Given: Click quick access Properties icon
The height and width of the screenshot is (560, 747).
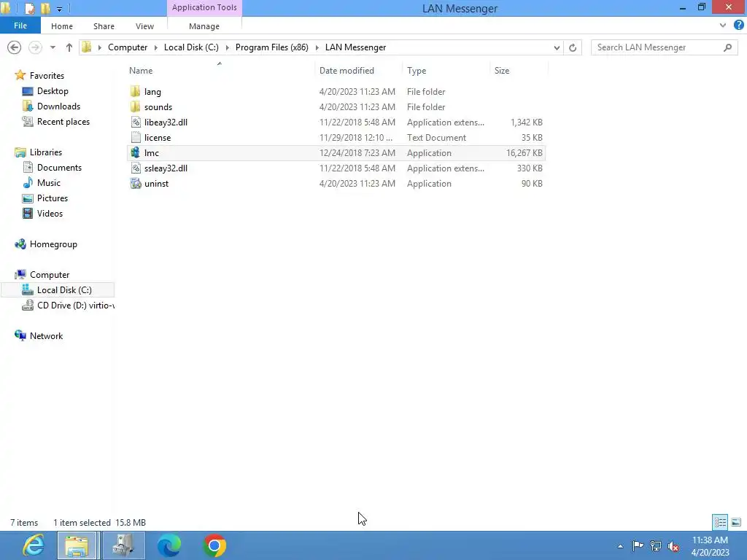Looking at the screenshot, I should [x=29, y=8].
